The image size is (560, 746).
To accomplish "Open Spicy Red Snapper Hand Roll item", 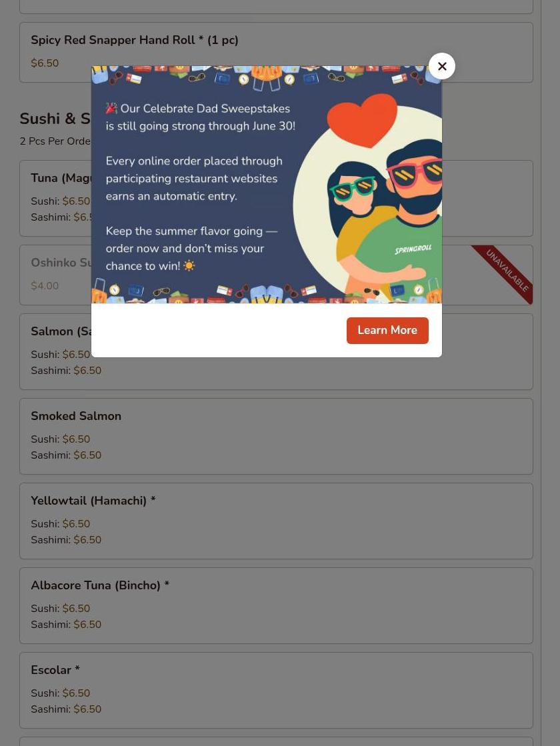I will [x=276, y=53].
